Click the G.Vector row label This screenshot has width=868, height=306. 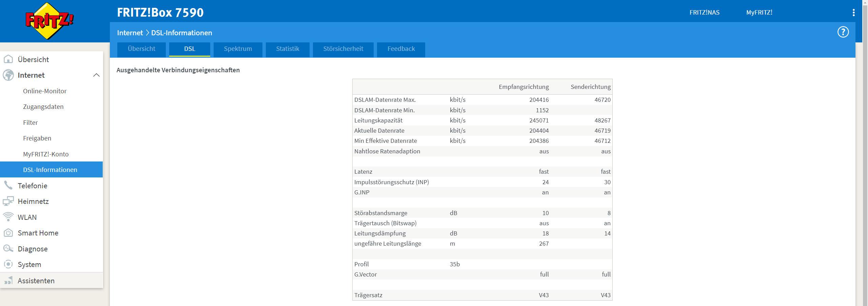(x=366, y=274)
